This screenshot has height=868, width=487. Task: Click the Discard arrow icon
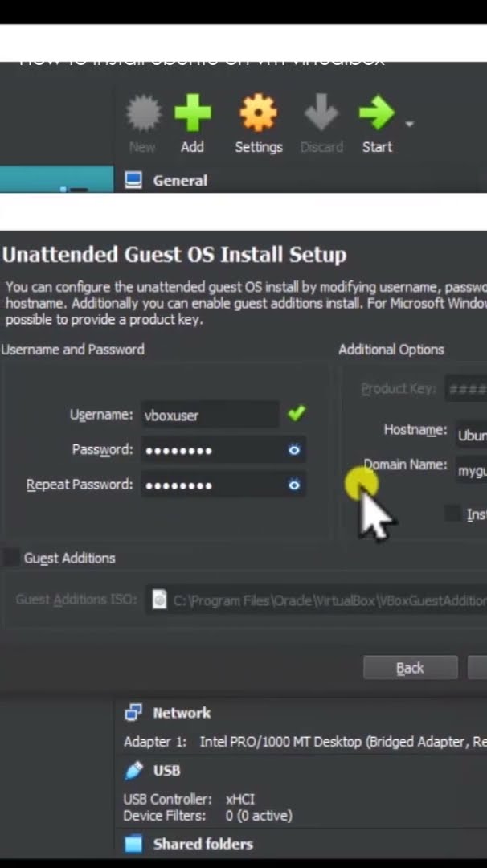(x=321, y=115)
